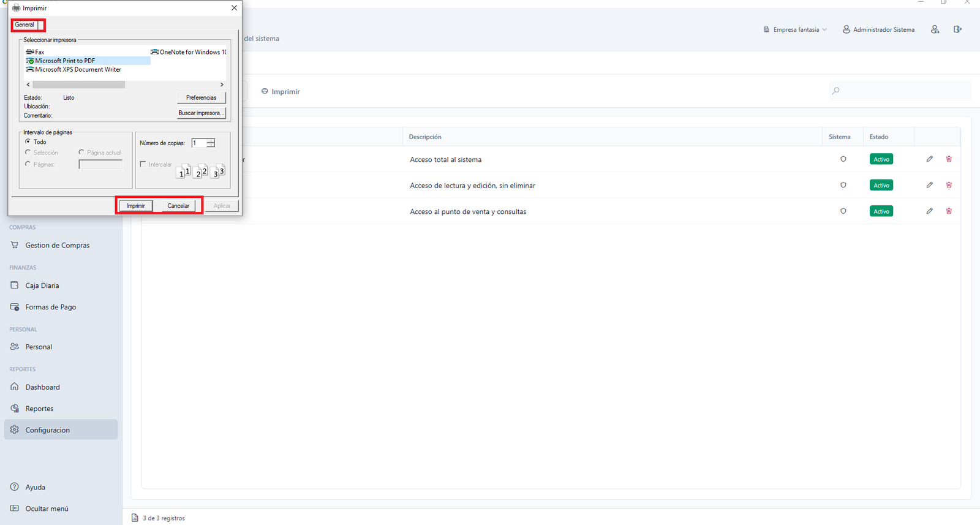980x525 pixels.
Task: Click the Páginas range text field
Action: 100,164
